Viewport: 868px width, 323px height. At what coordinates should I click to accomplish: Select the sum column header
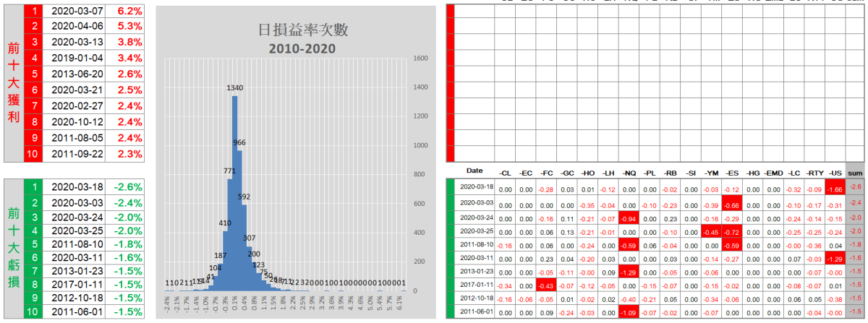point(855,172)
